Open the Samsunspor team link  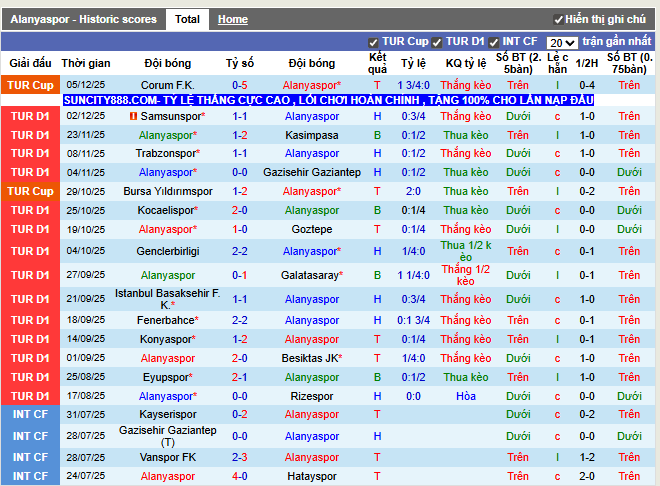(173, 116)
